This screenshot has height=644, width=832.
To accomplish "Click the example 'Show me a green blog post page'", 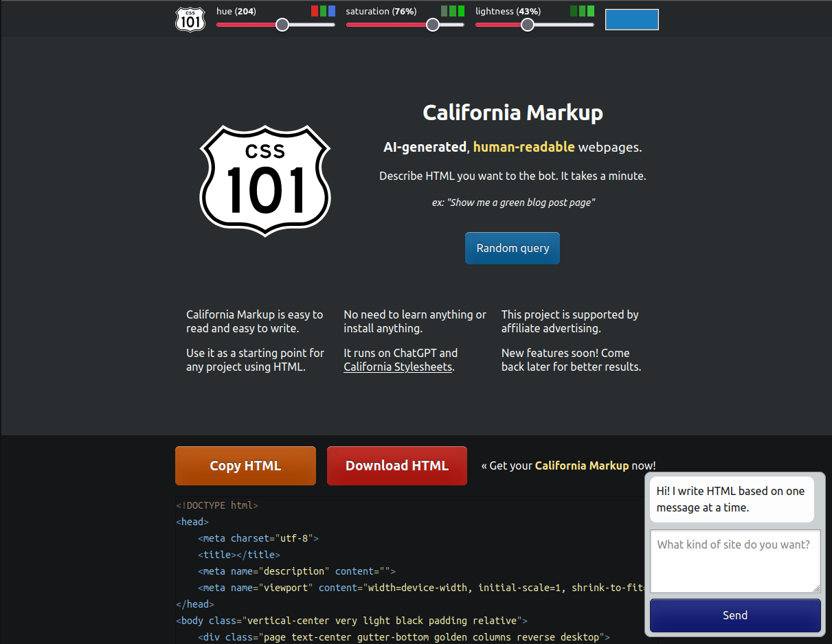I will (x=513, y=203).
